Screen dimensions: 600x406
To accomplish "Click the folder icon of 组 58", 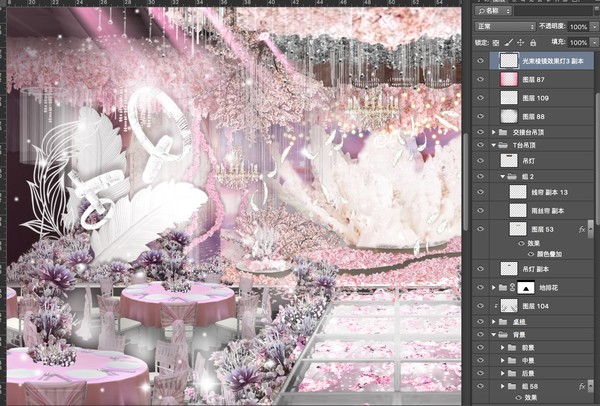I will point(512,386).
